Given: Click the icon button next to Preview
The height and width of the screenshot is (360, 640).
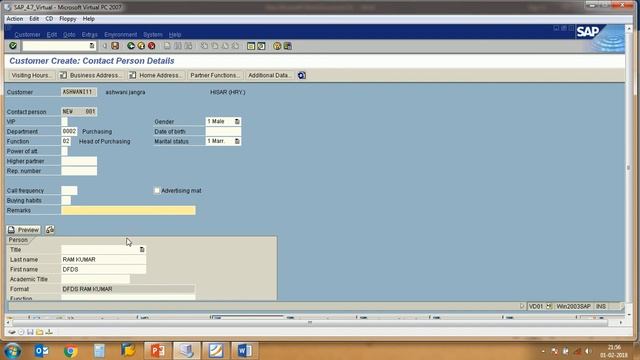Looking at the screenshot, I should [x=50, y=230].
